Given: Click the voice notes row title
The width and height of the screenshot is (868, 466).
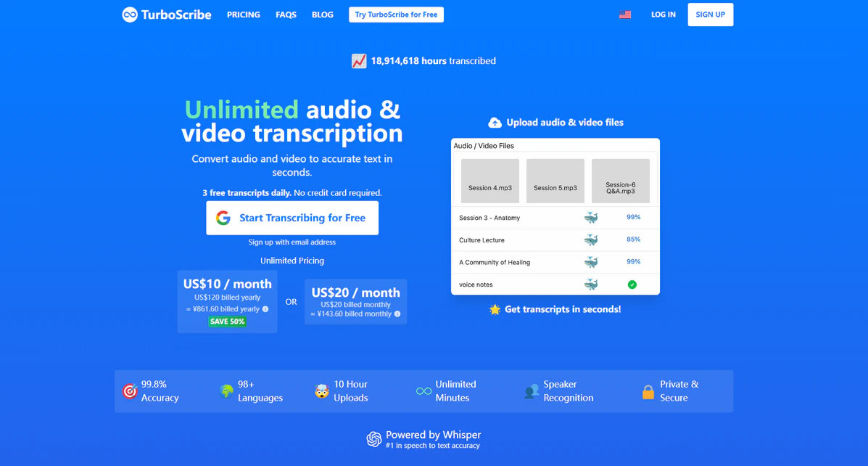Looking at the screenshot, I should 476,285.
